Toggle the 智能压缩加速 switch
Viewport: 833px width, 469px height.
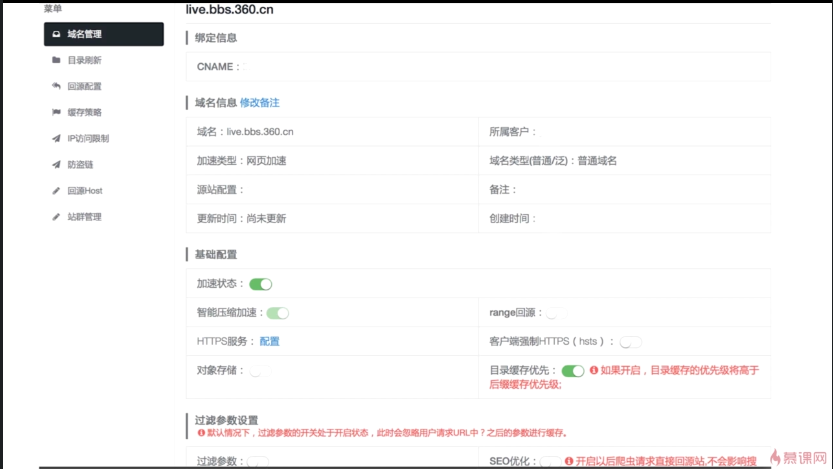pos(277,313)
